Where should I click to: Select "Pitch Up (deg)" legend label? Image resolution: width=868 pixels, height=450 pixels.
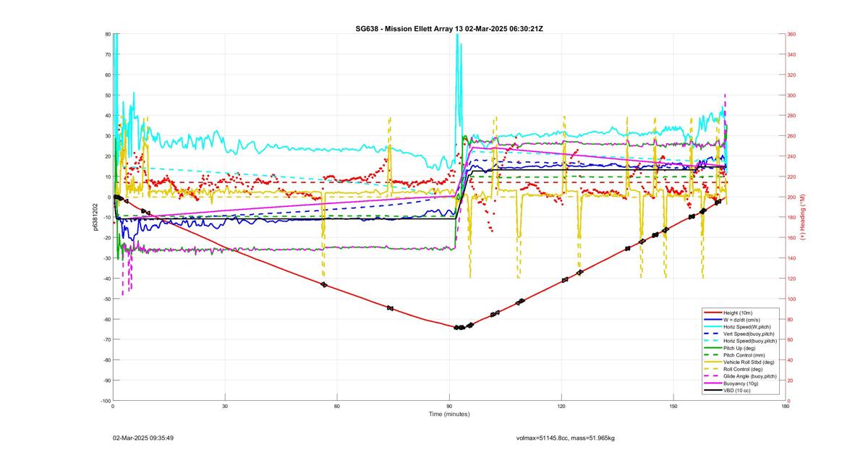coord(741,348)
